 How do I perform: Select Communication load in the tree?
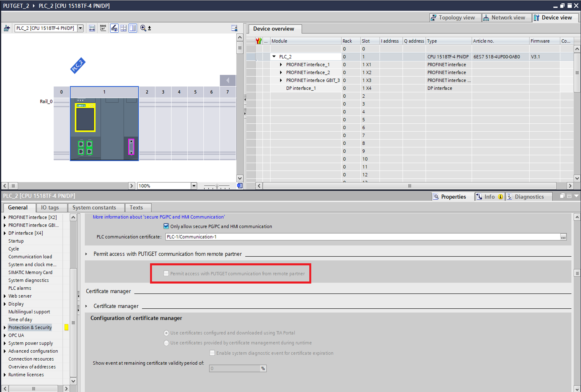30,257
